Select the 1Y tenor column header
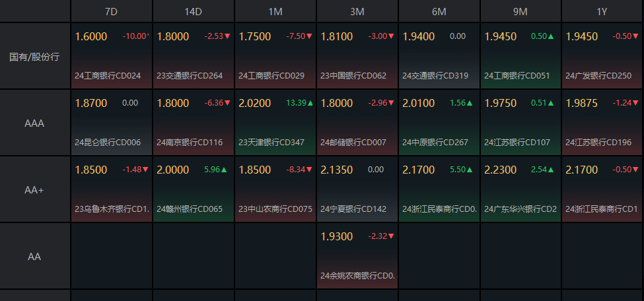This screenshot has height=301, width=644. (602, 11)
